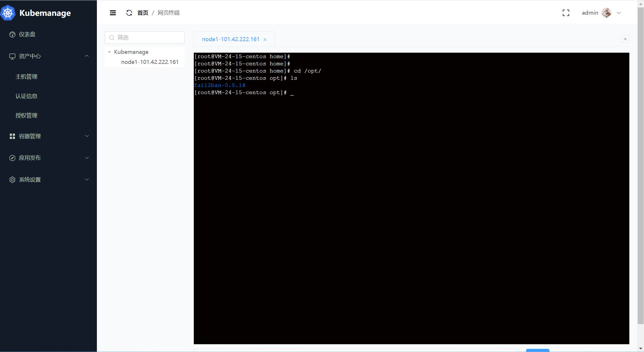The height and width of the screenshot is (352, 644).
Task: Click the 首页 breadcrumb link
Action: click(x=143, y=13)
